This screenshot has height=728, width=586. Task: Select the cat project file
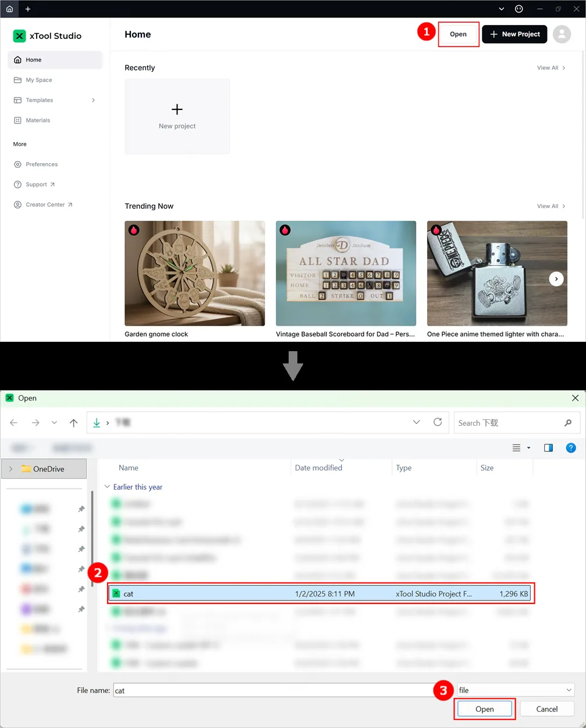321,594
